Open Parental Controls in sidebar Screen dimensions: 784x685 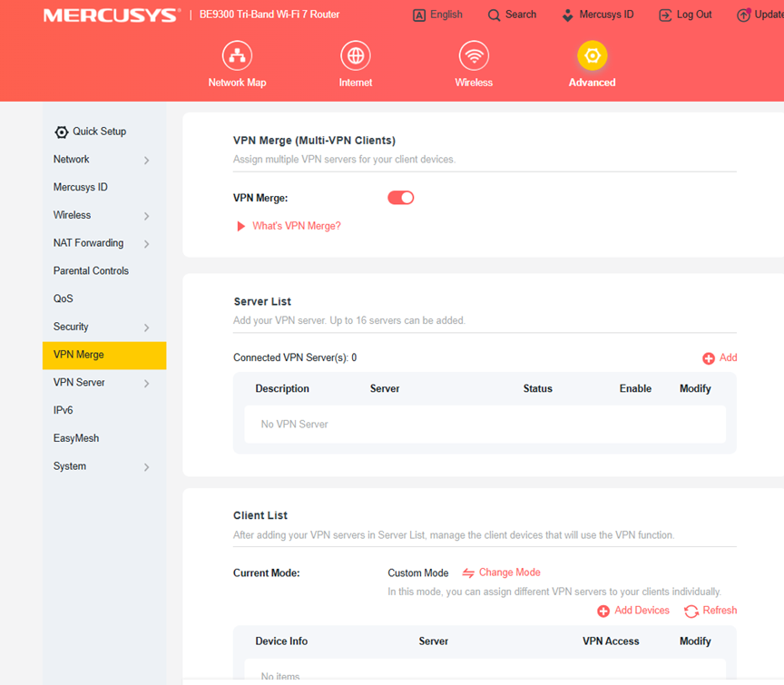[x=91, y=270]
